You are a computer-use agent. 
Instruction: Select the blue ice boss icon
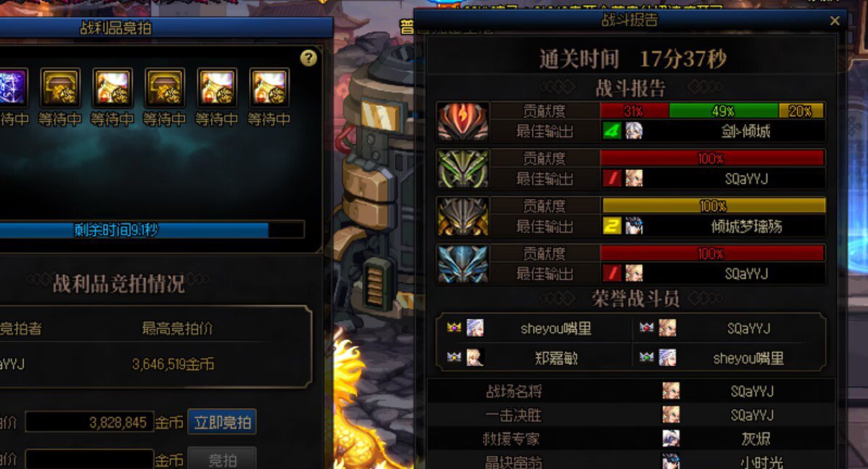(x=463, y=264)
